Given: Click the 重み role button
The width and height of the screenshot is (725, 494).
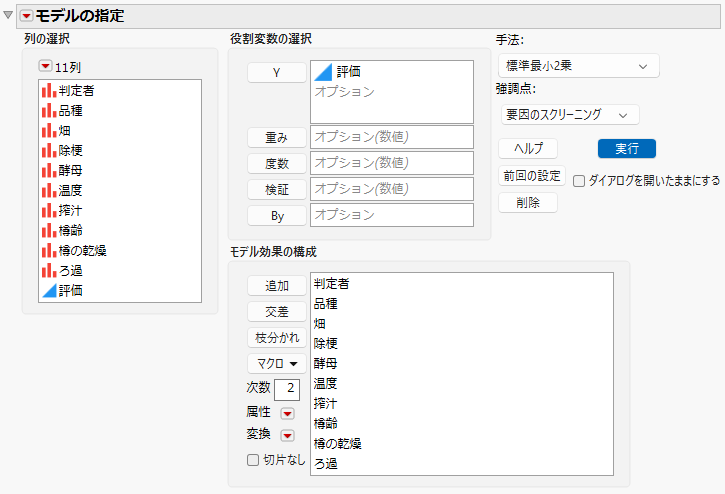Looking at the screenshot, I should pyautogui.click(x=276, y=137).
